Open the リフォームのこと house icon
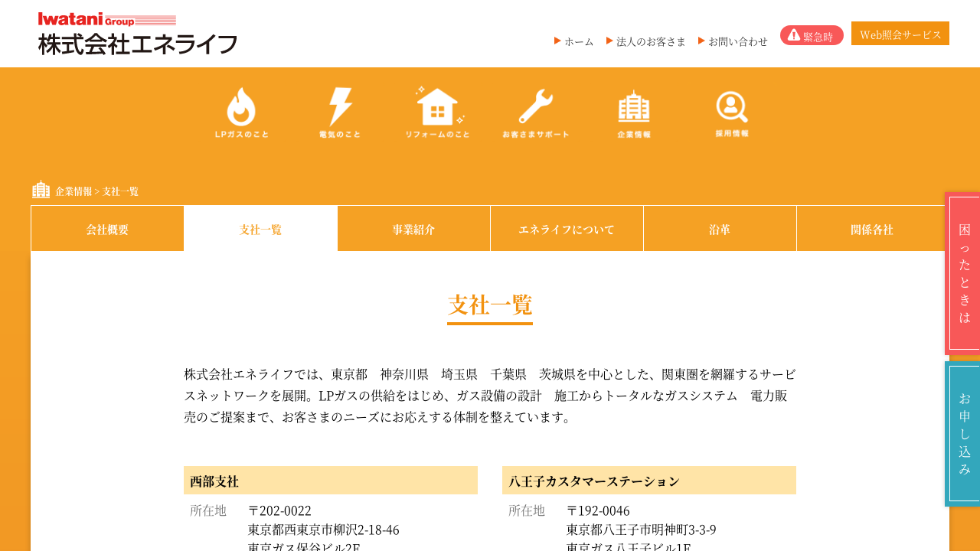980x551 pixels. point(437,112)
